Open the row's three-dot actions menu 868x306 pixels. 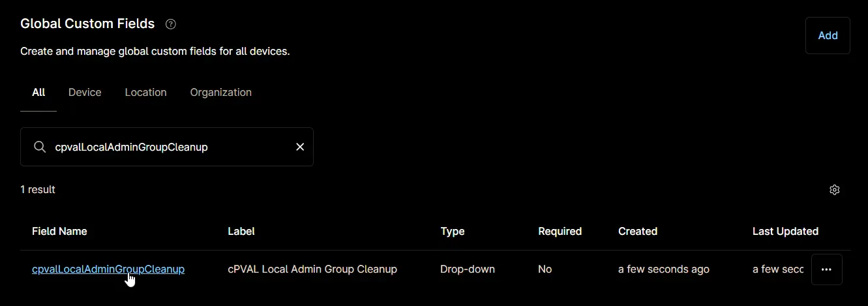click(x=826, y=269)
